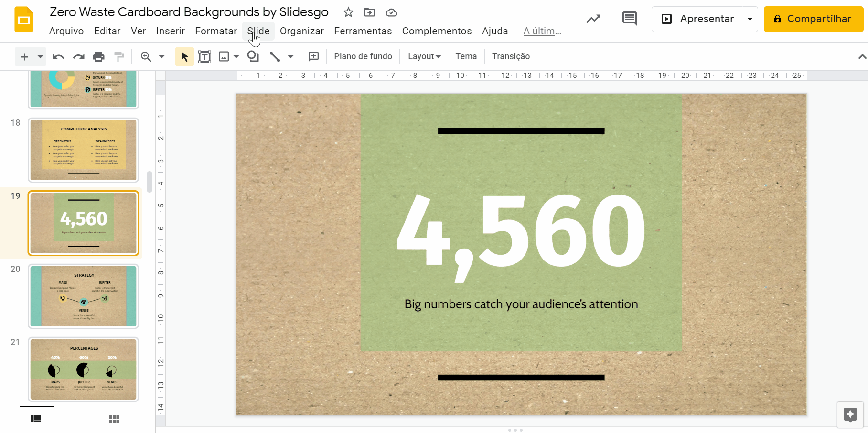Select the top black line on slide
The height and width of the screenshot is (433, 868).
click(521, 131)
